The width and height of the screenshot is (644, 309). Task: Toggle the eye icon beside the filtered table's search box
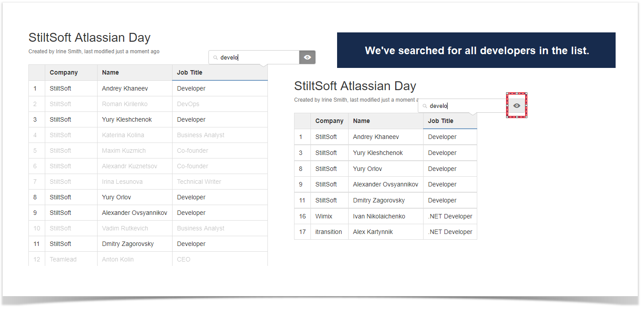tap(517, 106)
